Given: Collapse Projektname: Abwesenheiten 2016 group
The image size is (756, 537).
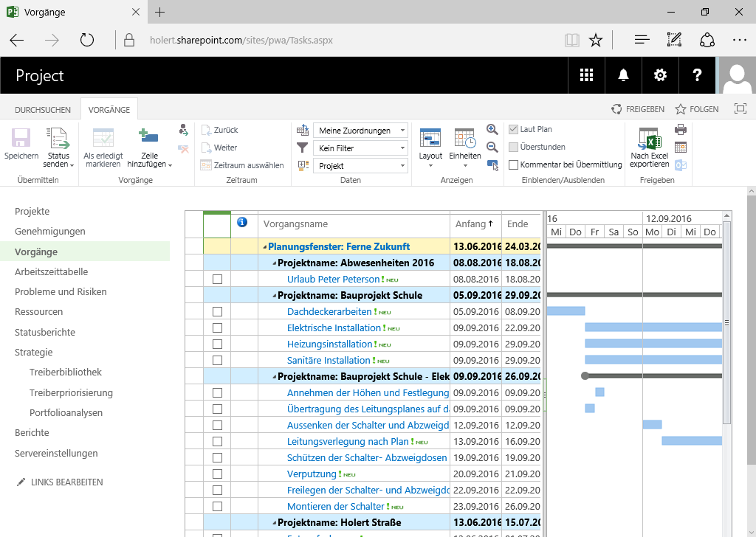Looking at the screenshot, I should [275, 263].
